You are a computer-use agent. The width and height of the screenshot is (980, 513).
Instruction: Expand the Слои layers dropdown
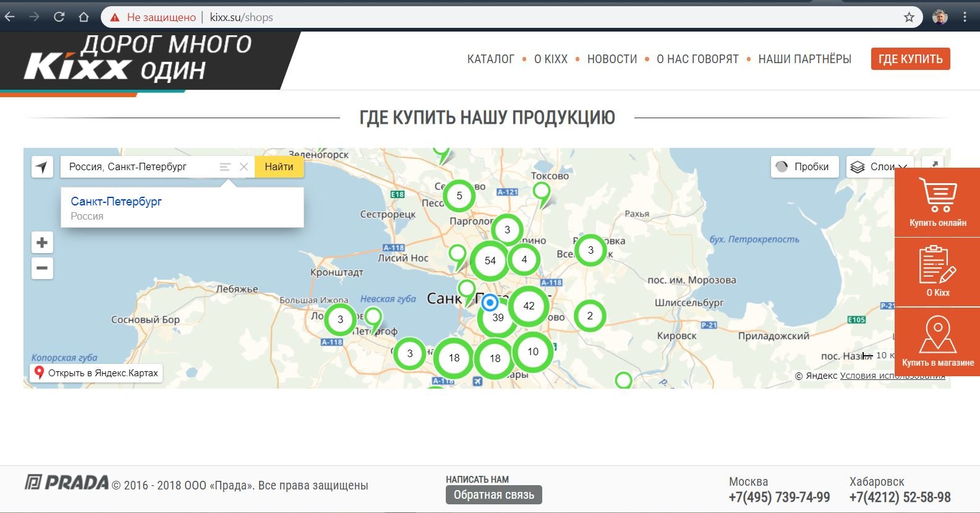coord(879,166)
